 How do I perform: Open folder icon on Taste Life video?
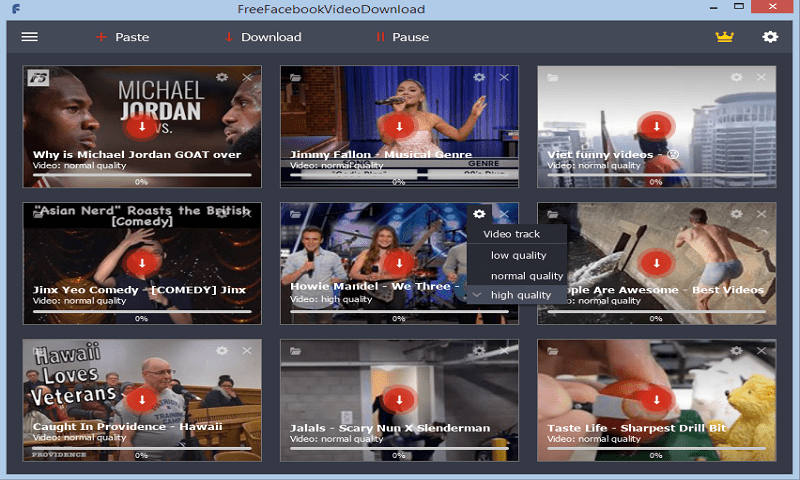point(553,351)
